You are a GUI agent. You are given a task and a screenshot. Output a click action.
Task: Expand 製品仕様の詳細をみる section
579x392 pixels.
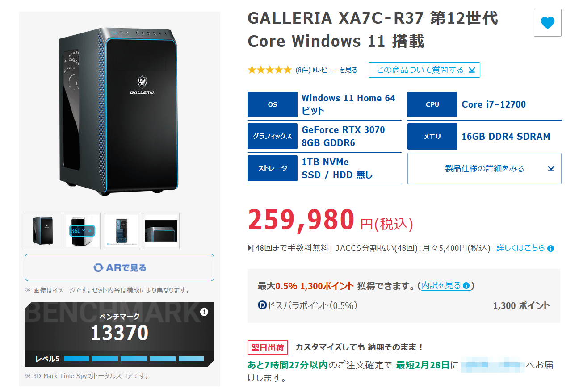coord(484,168)
